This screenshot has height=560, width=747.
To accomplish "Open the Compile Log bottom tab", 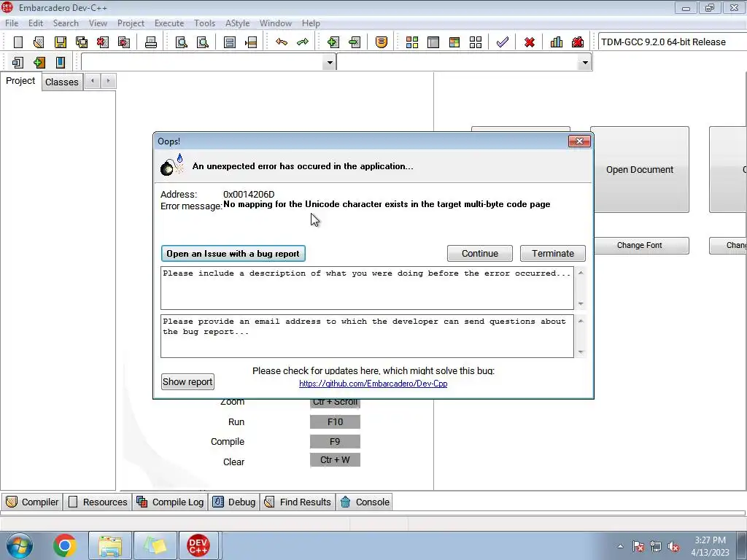I will tap(171, 502).
